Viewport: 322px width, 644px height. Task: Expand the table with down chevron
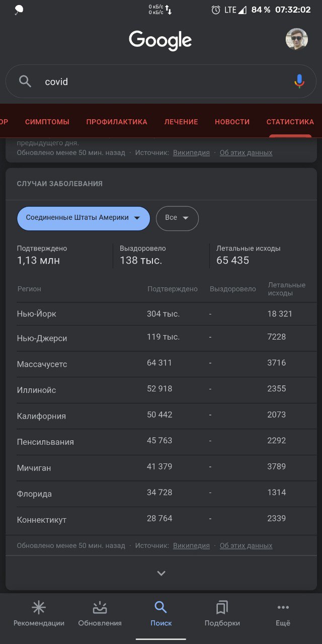[x=161, y=573]
